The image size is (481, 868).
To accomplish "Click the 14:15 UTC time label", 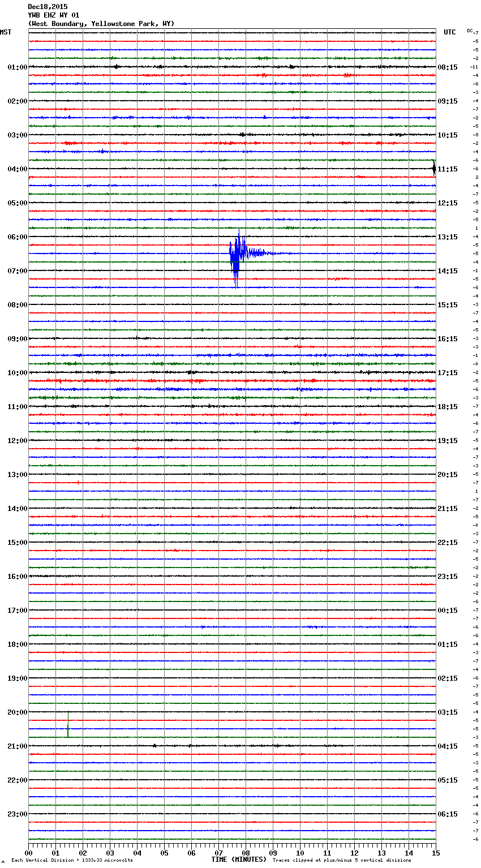I will (x=448, y=271).
